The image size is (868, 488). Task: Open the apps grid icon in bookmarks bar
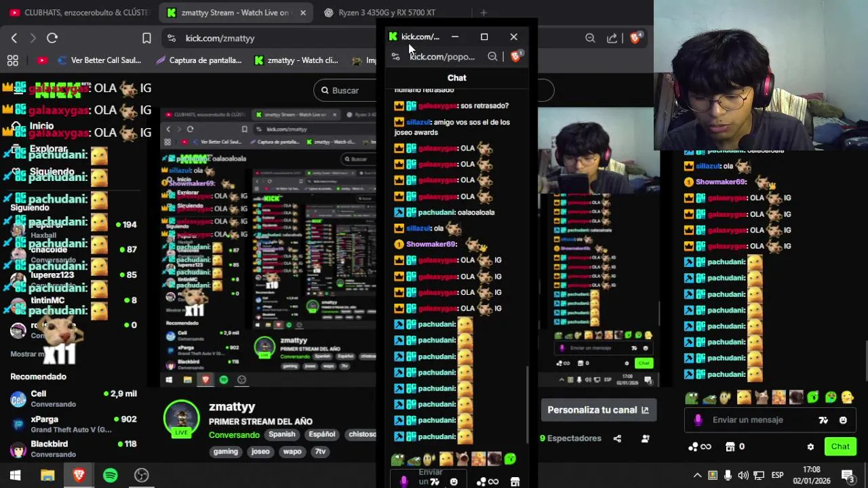13,60
